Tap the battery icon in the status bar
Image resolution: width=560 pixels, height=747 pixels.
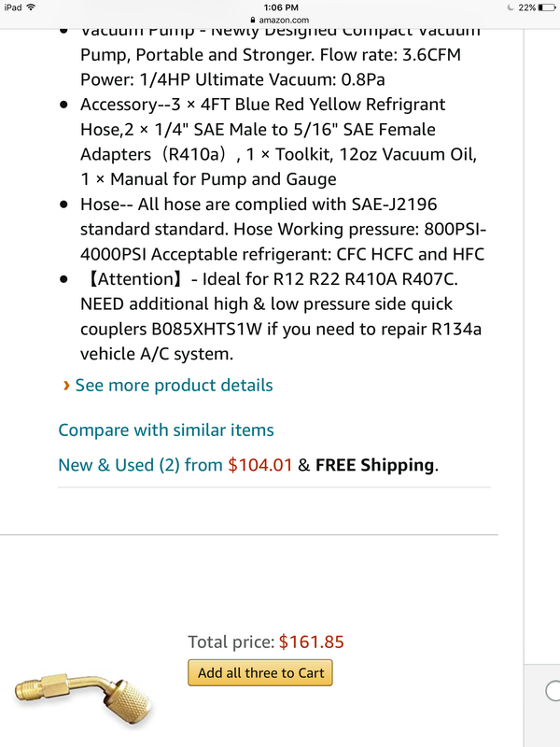tap(545, 7)
